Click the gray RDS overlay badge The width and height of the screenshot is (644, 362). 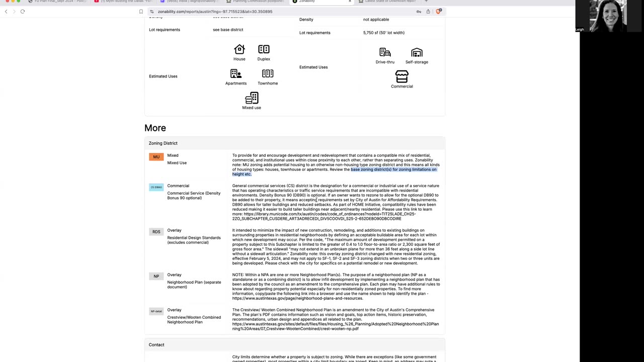point(156,232)
